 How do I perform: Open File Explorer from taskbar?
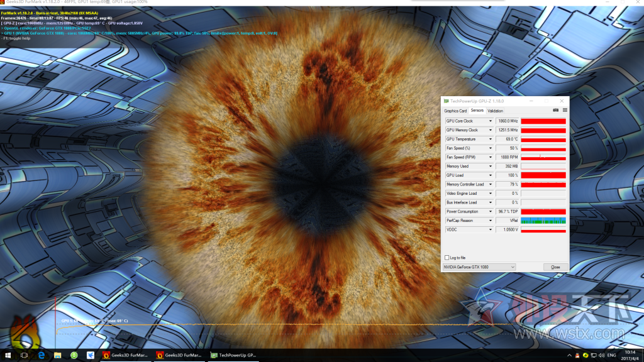click(x=57, y=355)
